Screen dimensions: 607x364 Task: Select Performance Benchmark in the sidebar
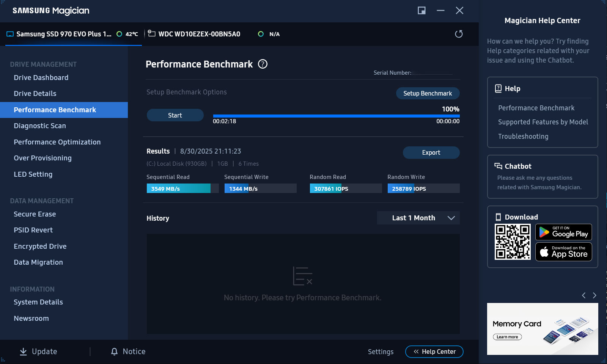coord(64,110)
